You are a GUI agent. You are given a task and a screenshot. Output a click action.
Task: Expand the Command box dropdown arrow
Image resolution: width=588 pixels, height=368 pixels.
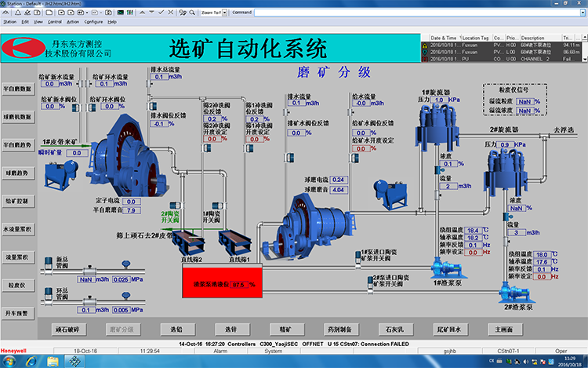(x=583, y=13)
